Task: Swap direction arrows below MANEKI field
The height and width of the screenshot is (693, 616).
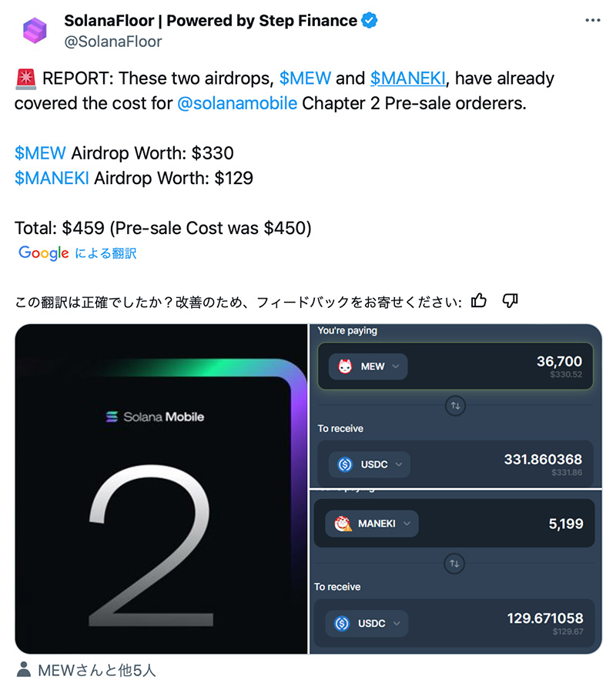Action: pyautogui.click(x=454, y=563)
